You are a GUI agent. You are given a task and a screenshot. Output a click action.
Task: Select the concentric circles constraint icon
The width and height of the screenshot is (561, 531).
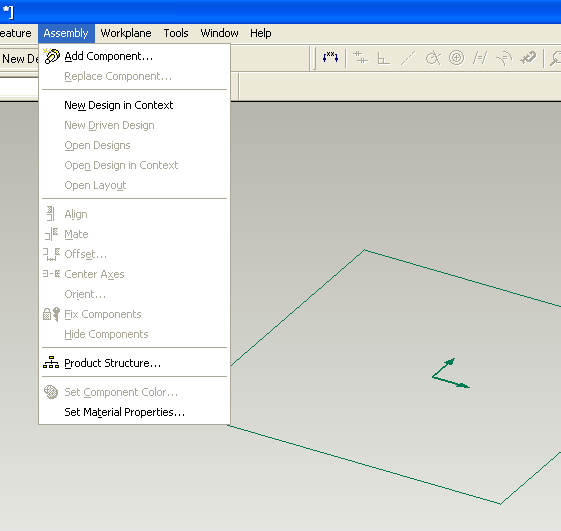457,58
